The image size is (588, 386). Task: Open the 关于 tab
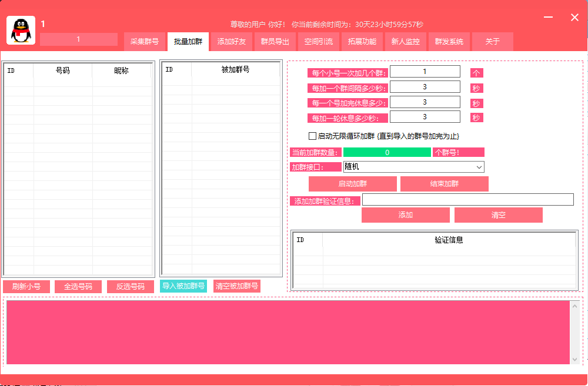(x=492, y=42)
